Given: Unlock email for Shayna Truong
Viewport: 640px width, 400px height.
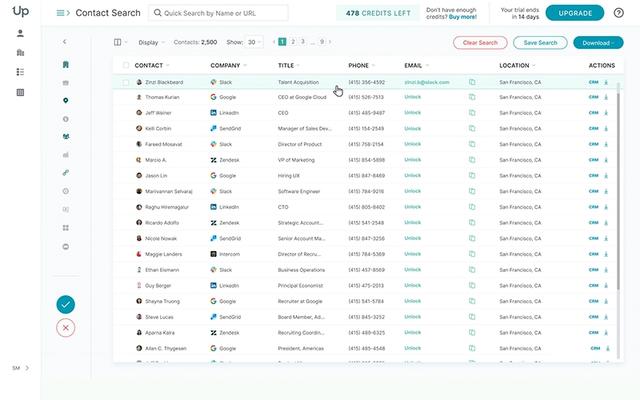Looking at the screenshot, I should [x=412, y=301].
